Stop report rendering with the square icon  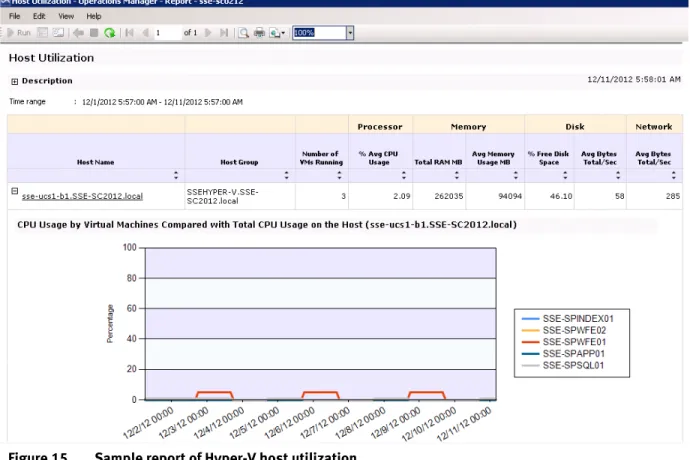(94, 33)
